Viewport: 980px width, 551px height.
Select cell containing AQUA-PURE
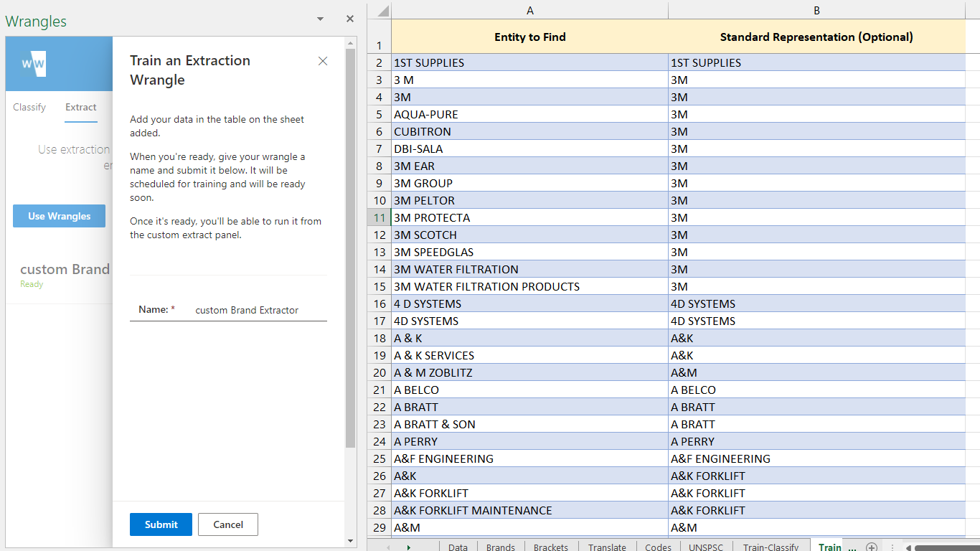[529, 114]
